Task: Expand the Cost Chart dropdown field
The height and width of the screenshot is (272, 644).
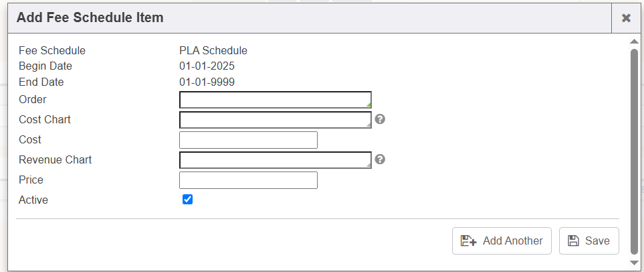Action: coord(275,120)
